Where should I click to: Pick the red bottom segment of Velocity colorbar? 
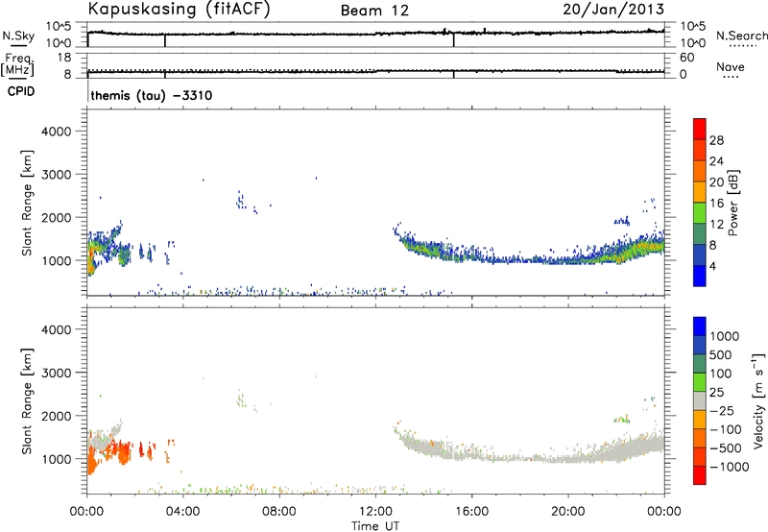(x=700, y=475)
